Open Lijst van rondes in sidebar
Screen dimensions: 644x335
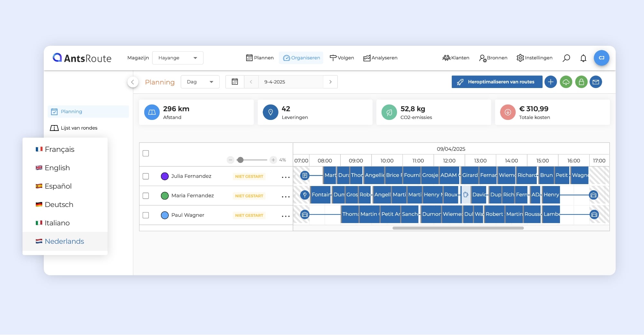[x=79, y=128]
